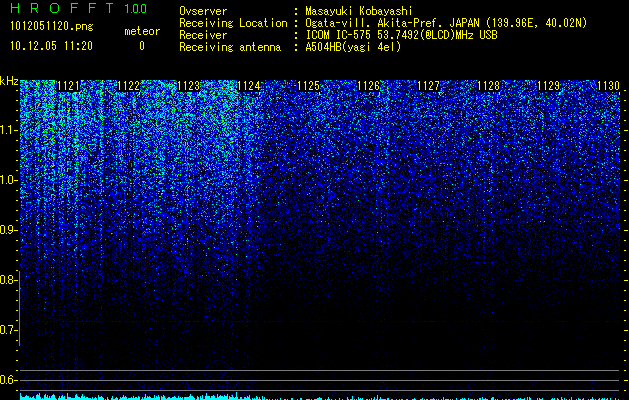Click the 1124 time marker
Screen dimensions: 629x400
pyautogui.click(x=249, y=86)
